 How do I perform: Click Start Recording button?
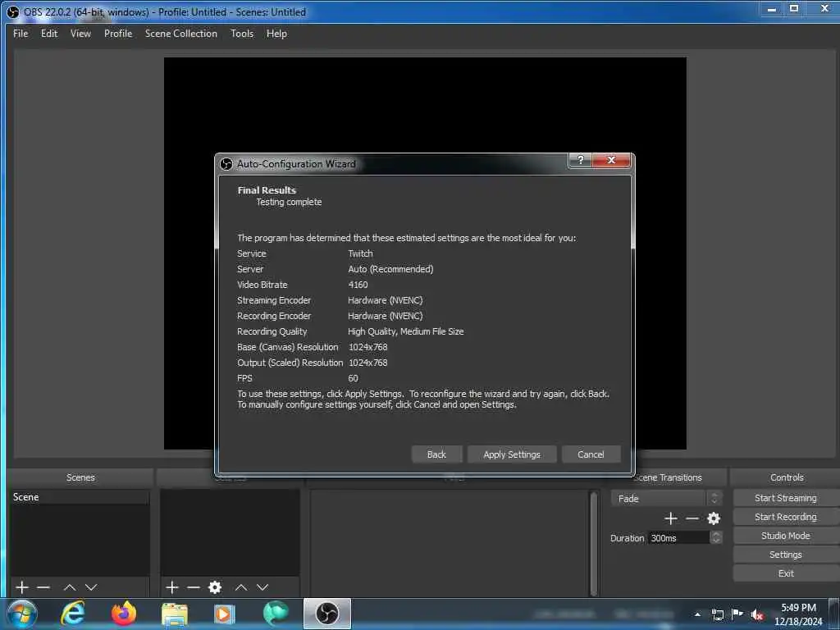pyautogui.click(x=785, y=517)
